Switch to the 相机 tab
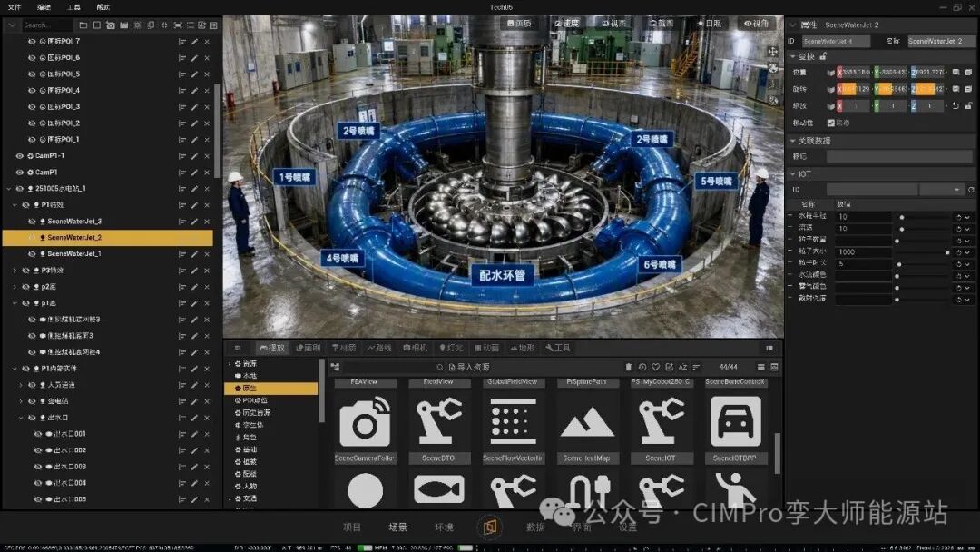The width and height of the screenshot is (980, 552). coord(416,348)
